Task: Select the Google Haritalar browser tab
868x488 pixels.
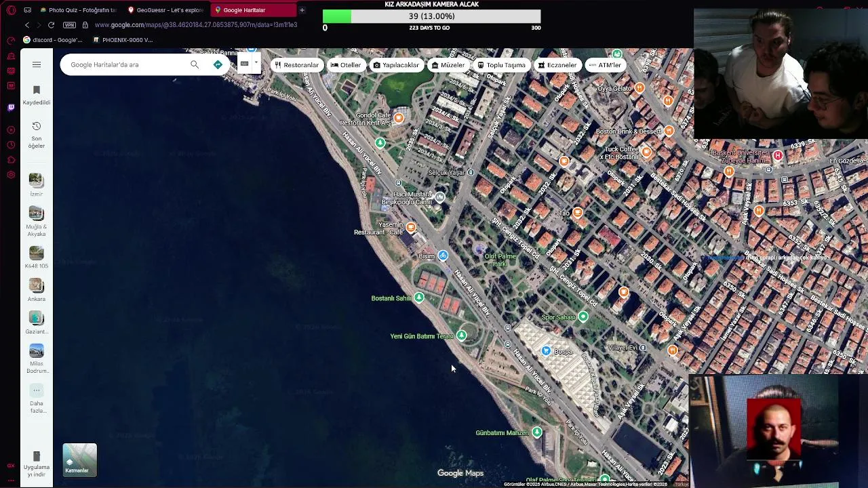Action: (254, 10)
